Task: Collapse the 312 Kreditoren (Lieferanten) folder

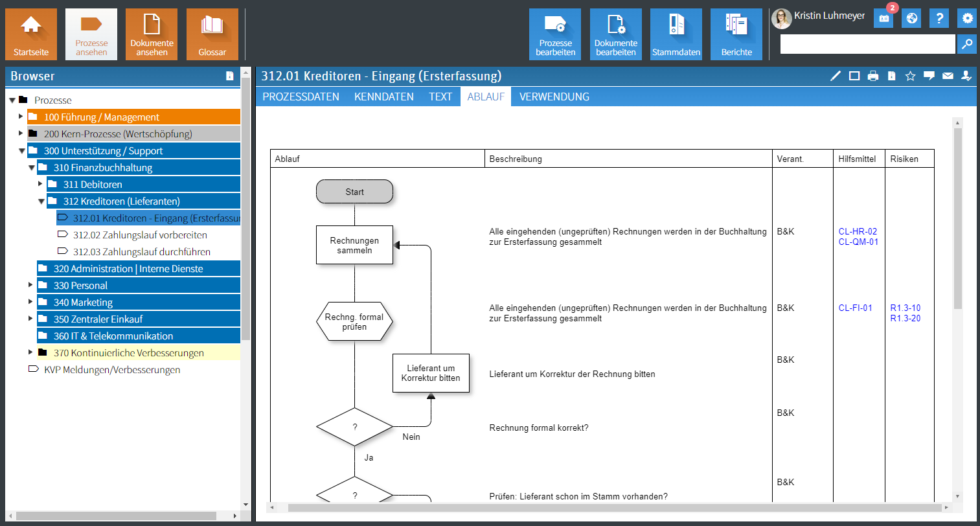Action: click(x=41, y=201)
